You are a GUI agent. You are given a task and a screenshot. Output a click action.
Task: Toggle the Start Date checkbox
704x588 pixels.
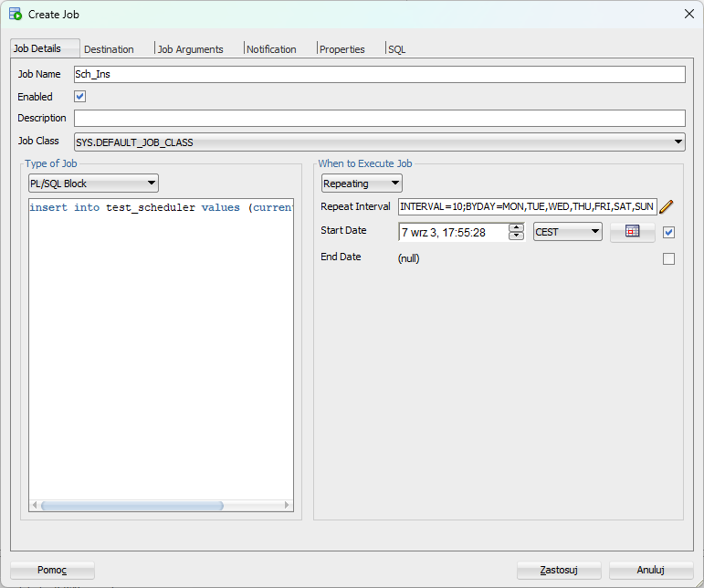pyautogui.click(x=668, y=233)
